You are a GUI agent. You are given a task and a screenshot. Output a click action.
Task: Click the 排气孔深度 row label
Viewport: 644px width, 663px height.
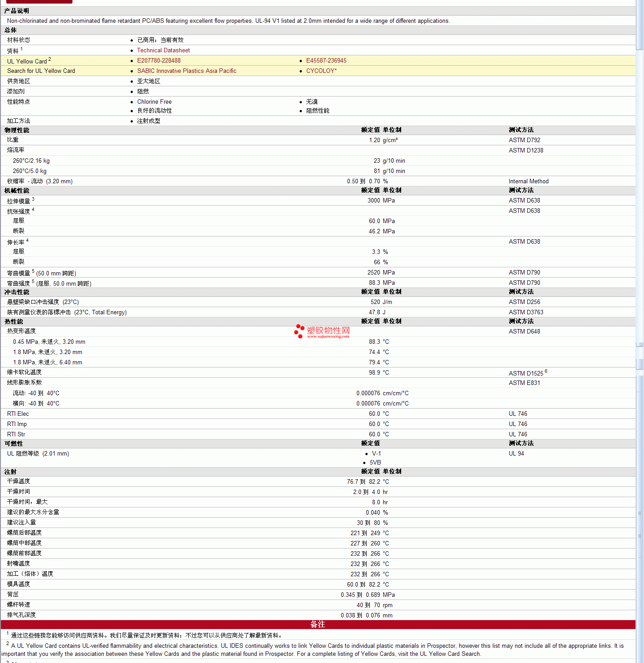tap(21, 615)
